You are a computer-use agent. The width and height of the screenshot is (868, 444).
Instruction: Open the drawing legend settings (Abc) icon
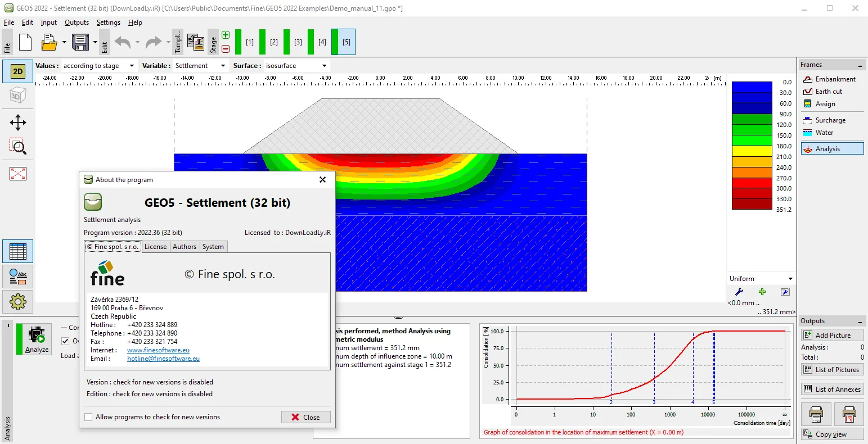(x=18, y=277)
